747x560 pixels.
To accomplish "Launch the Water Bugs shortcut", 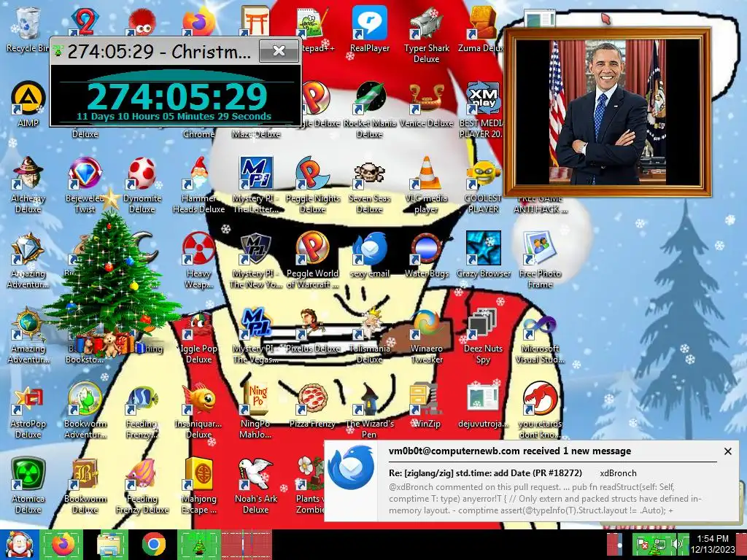I will click(426, 255).
